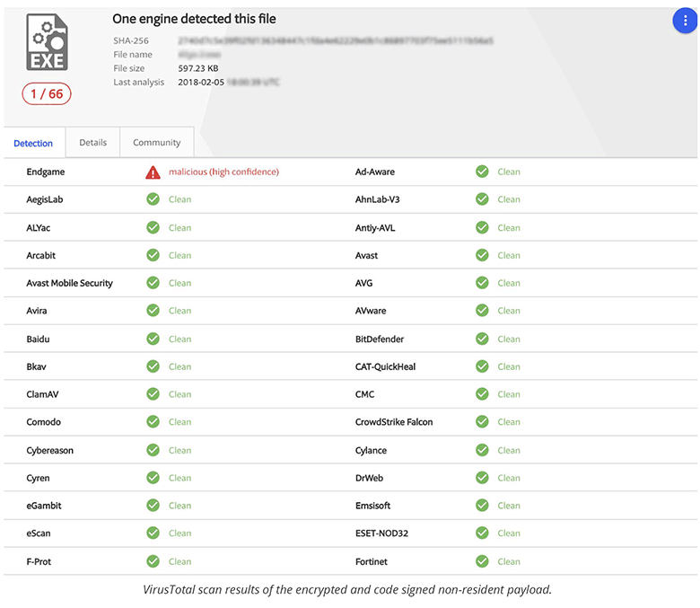The image size is (700, 608).
Task: Click the green check icon for AegisLab
Action: tap(153, 199)
